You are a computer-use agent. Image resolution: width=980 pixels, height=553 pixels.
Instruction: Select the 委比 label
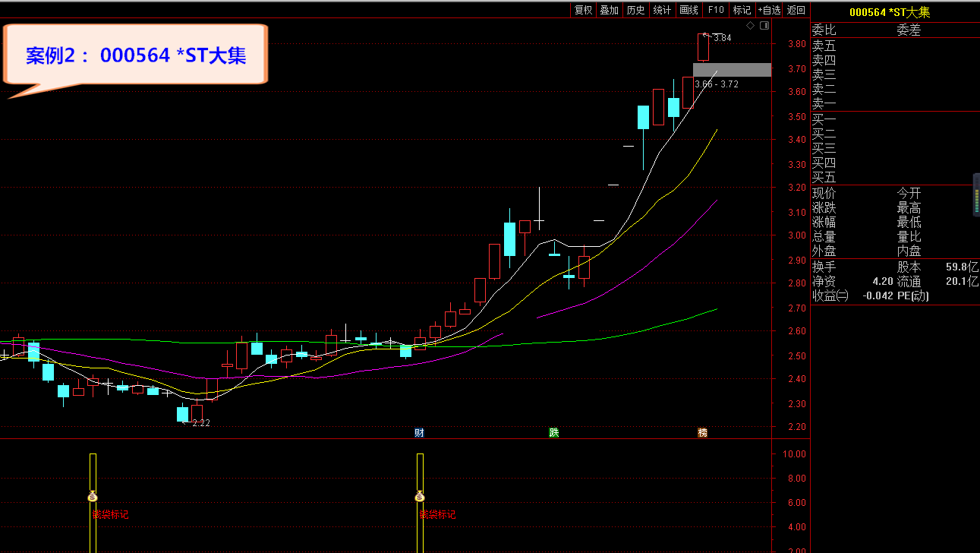click(824, 30)
